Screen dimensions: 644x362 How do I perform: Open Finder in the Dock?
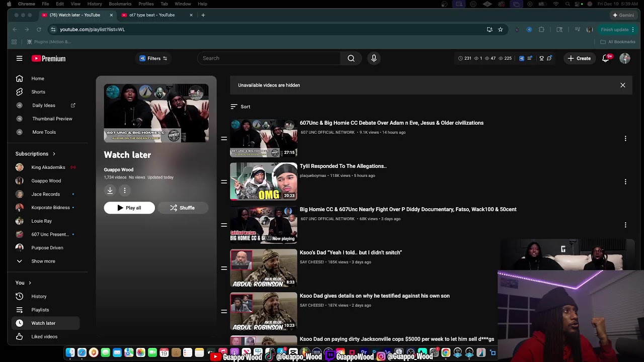point(70,353)
